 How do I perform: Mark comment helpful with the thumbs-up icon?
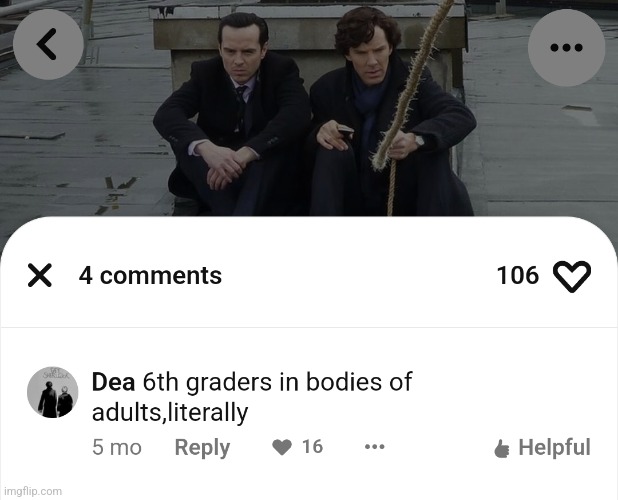pos(502,448)
